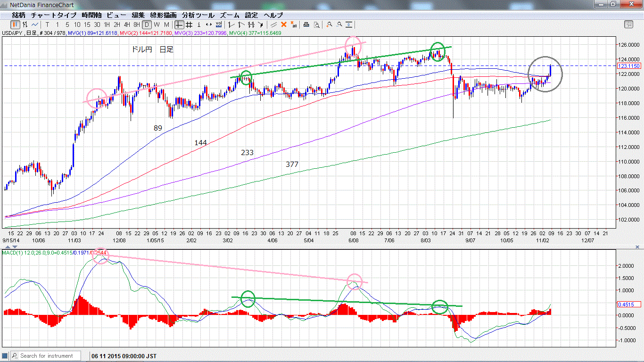Switch to line chart type

[x=35, y=25]
